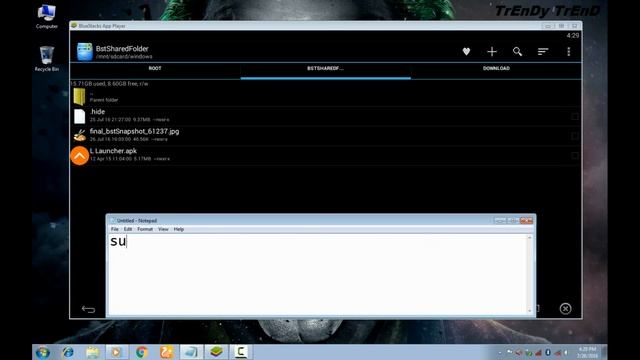The image size is (640, 360).
Task: Tick checkbox for L Launcher.apk
Action: tap(575, 156)
